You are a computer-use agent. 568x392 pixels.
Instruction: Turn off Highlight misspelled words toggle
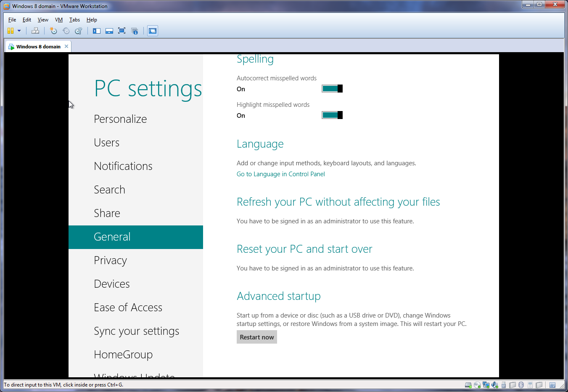pyautogui.click(x=332, y=115)
